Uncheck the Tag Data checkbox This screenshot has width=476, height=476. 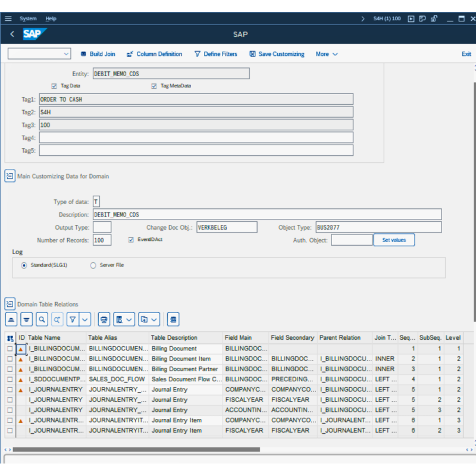point(54,86)
